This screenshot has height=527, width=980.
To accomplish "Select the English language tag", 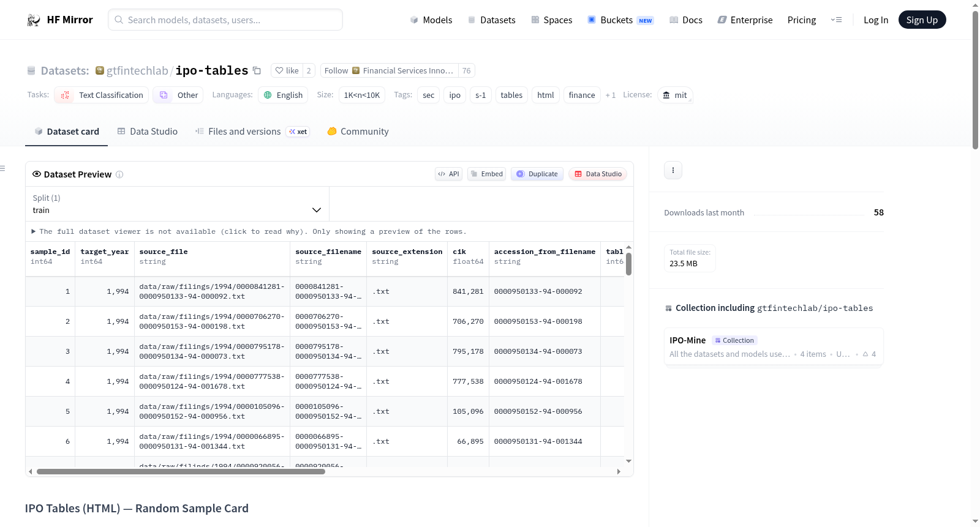I will coord(282,95).
